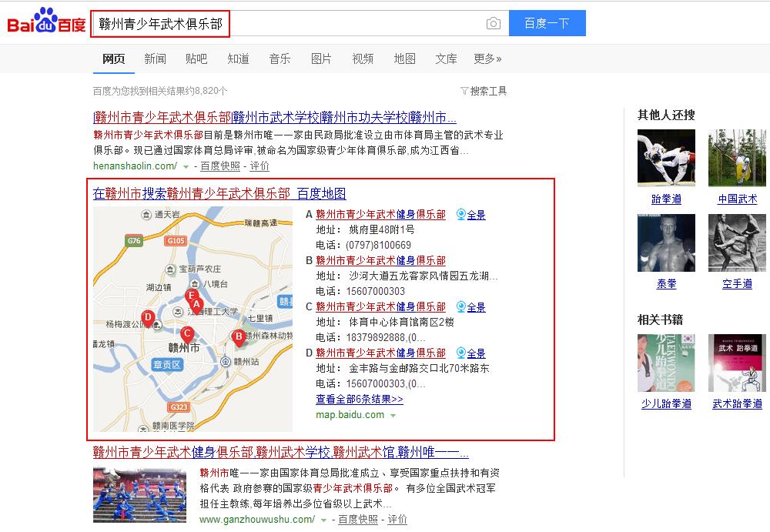This screenshot has height=532, width=770.
Task: Click 泰拳 related search link
Action: [x=666, y=284]
